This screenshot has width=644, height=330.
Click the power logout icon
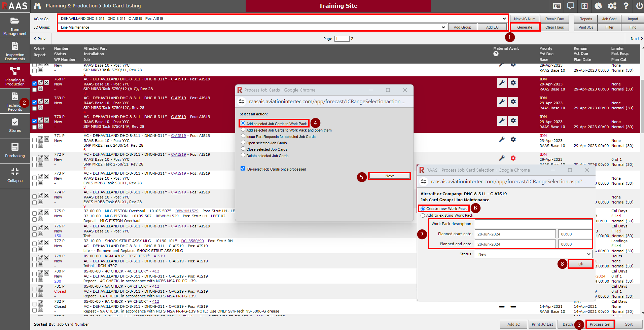tap(639, 6)
